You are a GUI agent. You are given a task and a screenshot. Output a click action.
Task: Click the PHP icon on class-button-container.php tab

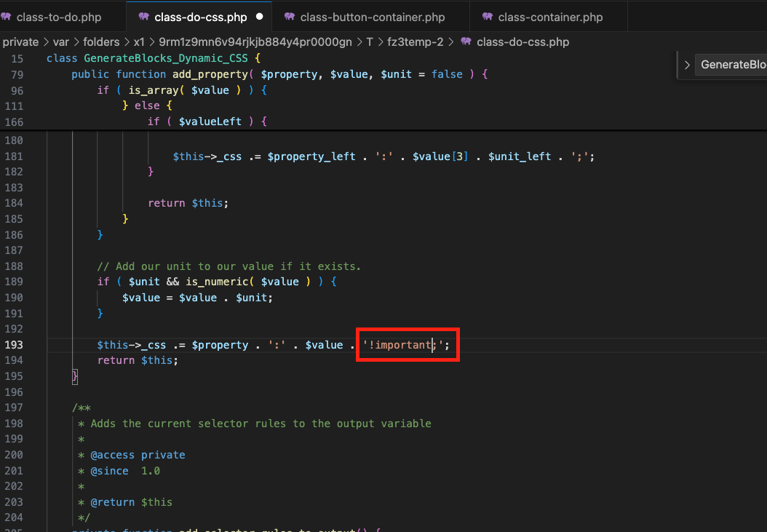[x=290, y=16]
